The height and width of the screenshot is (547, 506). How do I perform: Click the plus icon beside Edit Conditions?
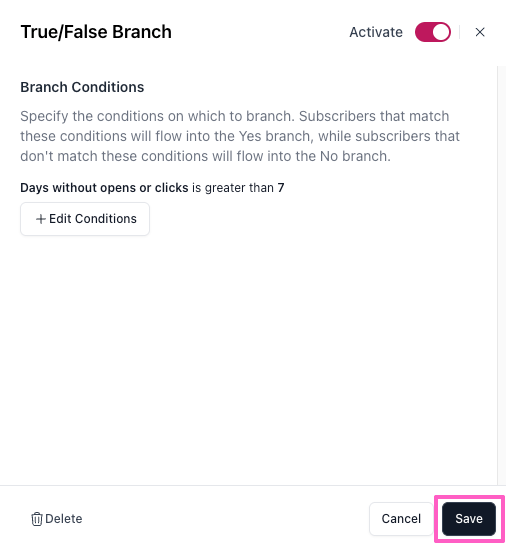coord(41,219)
